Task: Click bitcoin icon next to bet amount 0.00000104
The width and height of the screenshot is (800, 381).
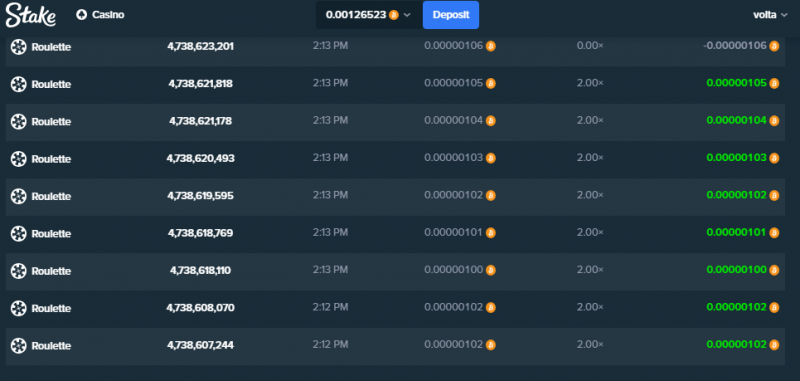Action: (491, 121)
